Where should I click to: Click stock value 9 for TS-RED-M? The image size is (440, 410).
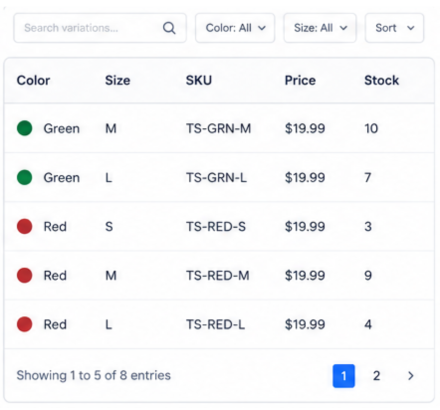pos(368,275)
